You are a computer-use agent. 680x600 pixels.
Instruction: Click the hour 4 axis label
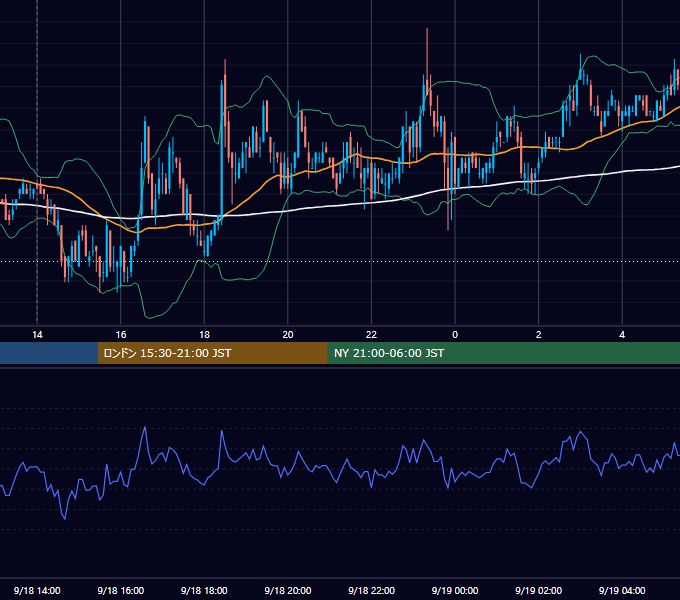(x=622, y=334)
